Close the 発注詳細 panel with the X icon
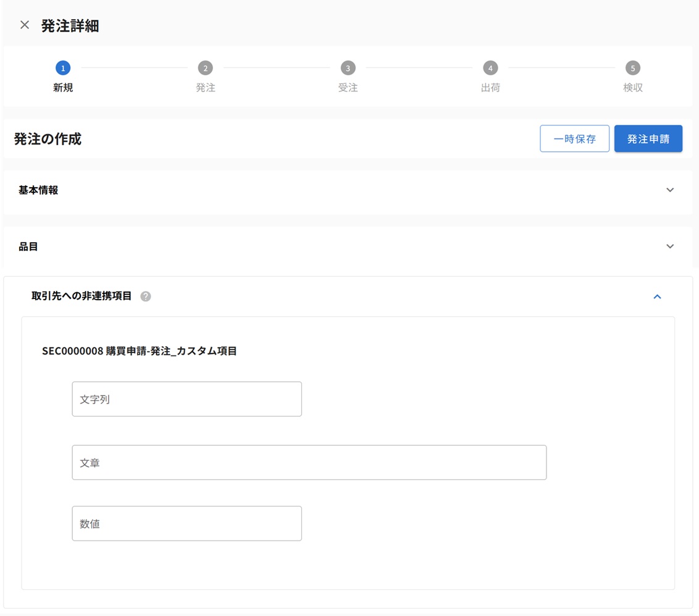Screen dimensions: 699x616 [x=25, y=25]
